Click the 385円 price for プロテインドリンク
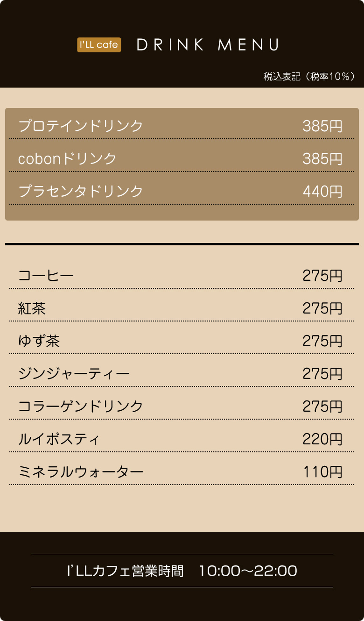This screenshot has height=621, width=364. tap(323, 126)
